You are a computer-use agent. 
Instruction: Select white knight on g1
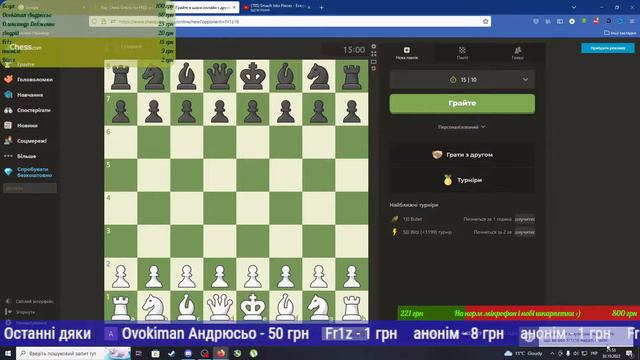[318, 306]
